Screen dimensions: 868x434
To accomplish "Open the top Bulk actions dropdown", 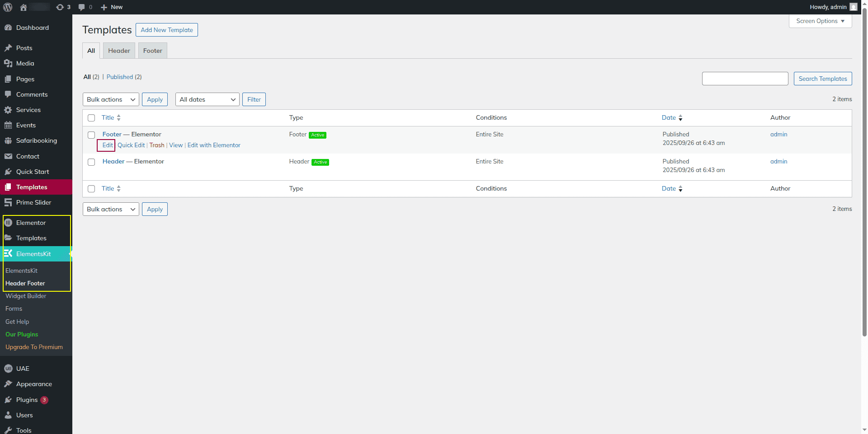I will pos(111,99).
